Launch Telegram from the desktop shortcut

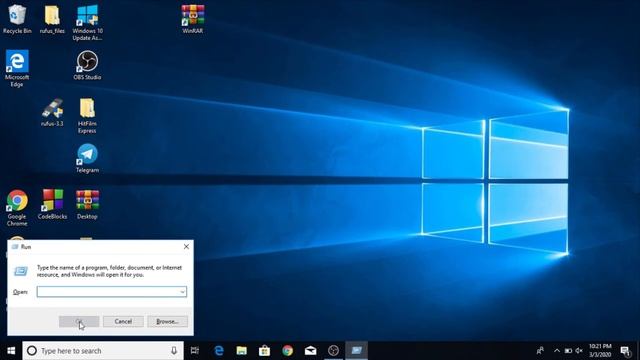(87, 158)
